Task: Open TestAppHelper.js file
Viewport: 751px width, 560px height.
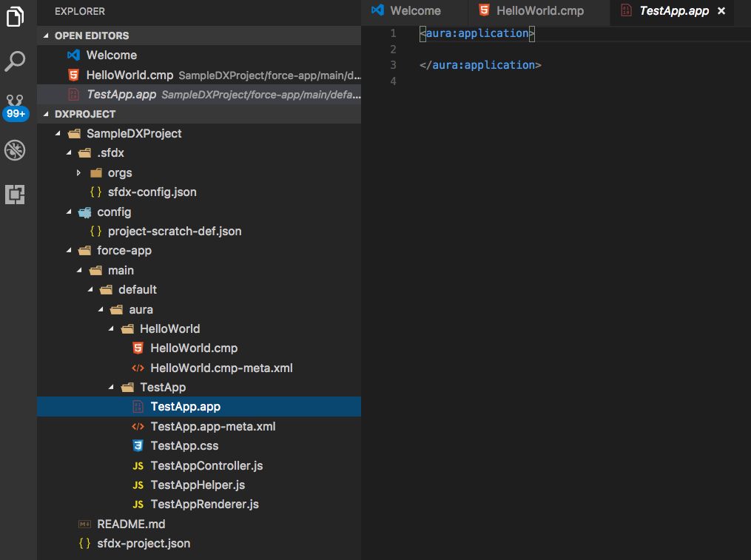Action: click(x=199, y=485)
